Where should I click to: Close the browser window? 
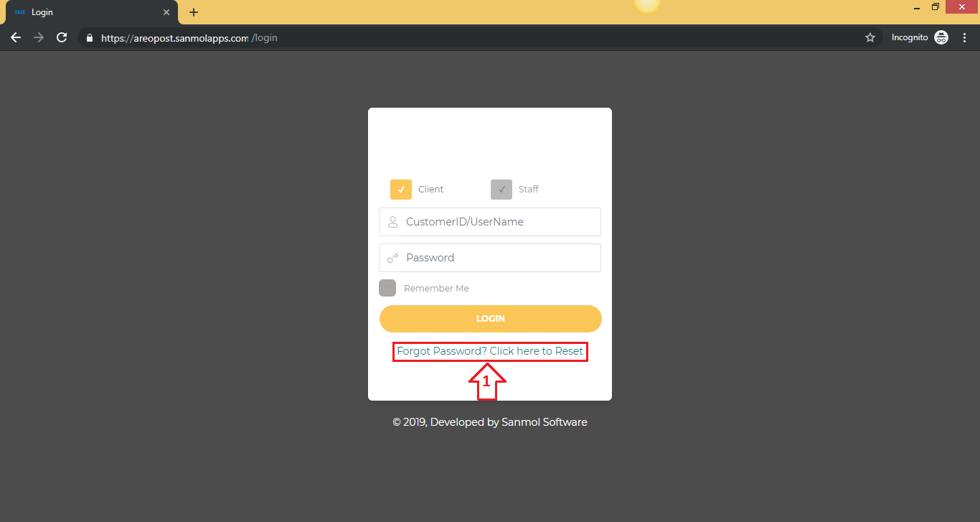coord(963,7)
